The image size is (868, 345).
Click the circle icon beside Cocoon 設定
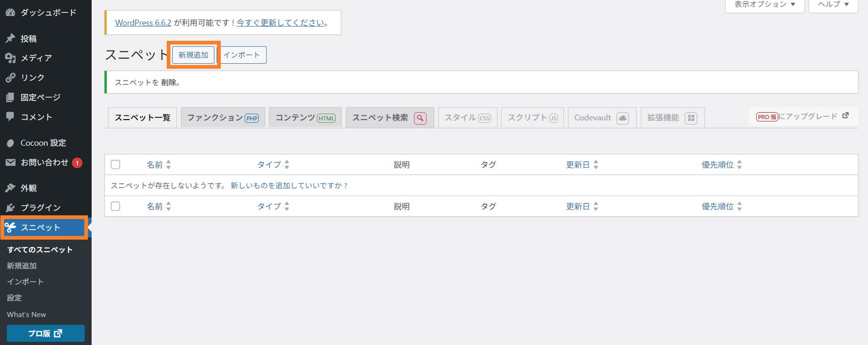pos(10,143)
